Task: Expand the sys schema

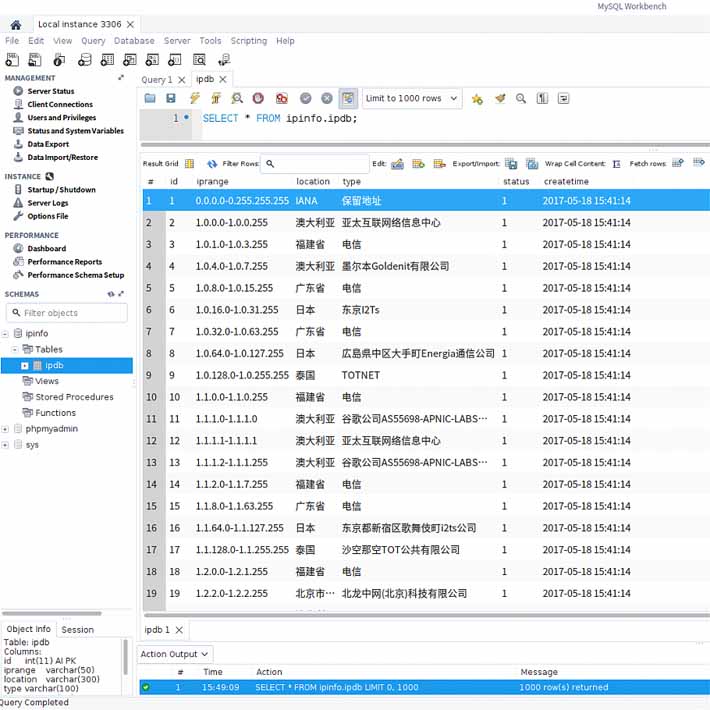Action: pyautogui.click(x=5, y=445)
